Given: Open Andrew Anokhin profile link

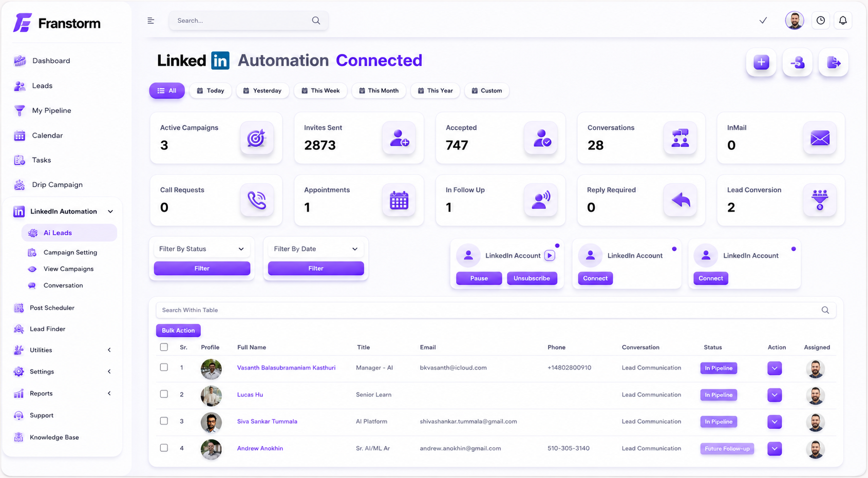Looking at the screenshot, I should [x=260, y=448].
